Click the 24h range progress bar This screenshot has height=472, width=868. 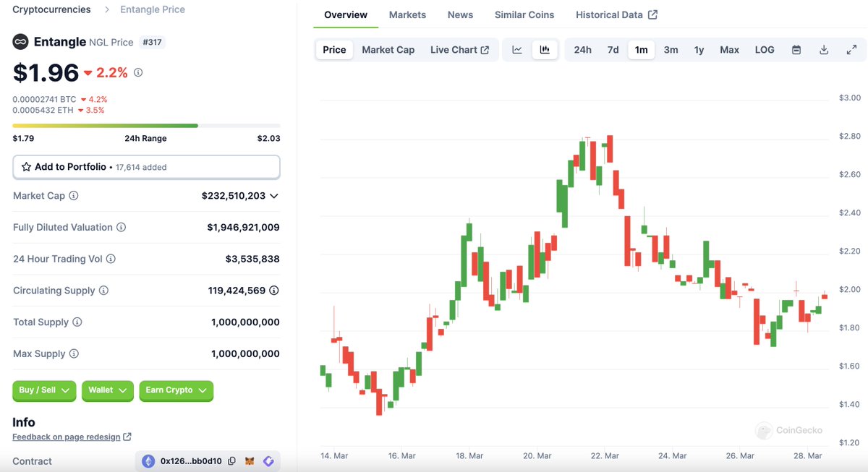tap(146, 126)
